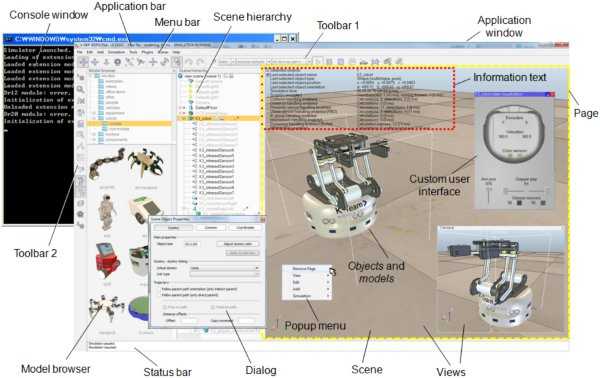The height and width of the screenshot is (378, 600).
Task: Select the DefaultFloor item in scene hierarchy
Action: 207,108
